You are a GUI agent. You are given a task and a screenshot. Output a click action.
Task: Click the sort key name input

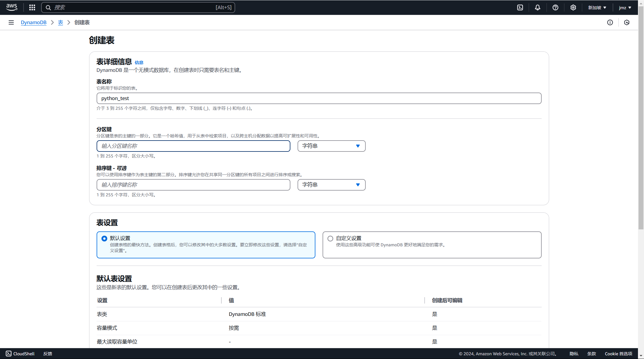point(193,185)
